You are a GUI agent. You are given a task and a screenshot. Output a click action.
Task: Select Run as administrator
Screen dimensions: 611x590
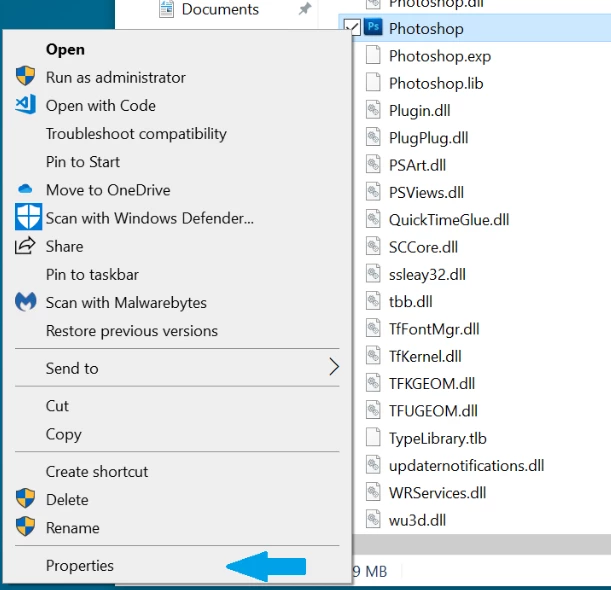[115, 77]
